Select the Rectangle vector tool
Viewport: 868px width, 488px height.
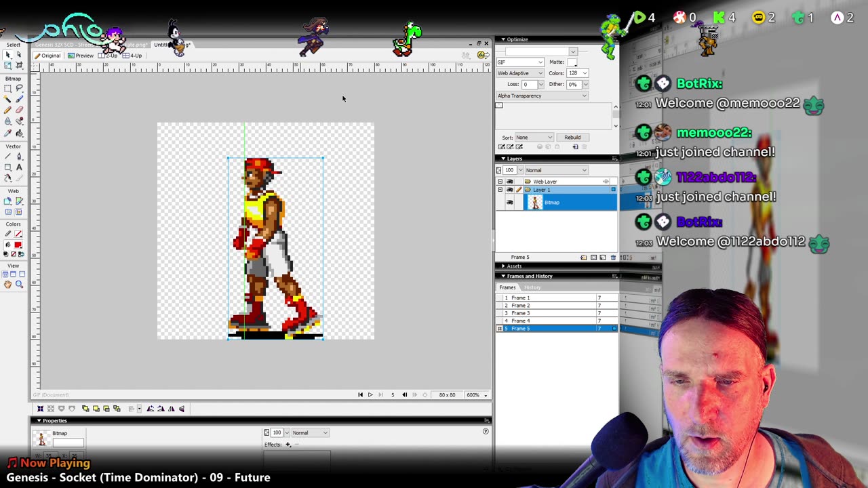pyautogui.click(x=7, y=167)
